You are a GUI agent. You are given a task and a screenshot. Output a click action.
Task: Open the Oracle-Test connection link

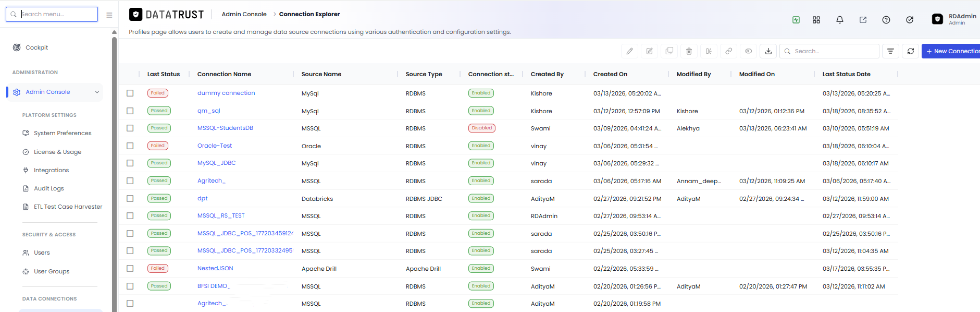click(x=215, y=146)
